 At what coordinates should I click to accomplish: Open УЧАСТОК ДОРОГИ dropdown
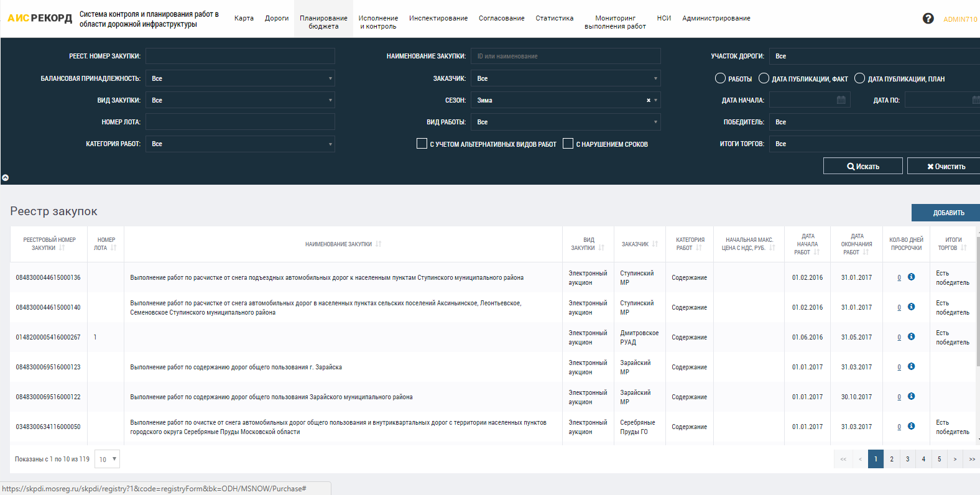pyautogui.click(x=874, y=56)
